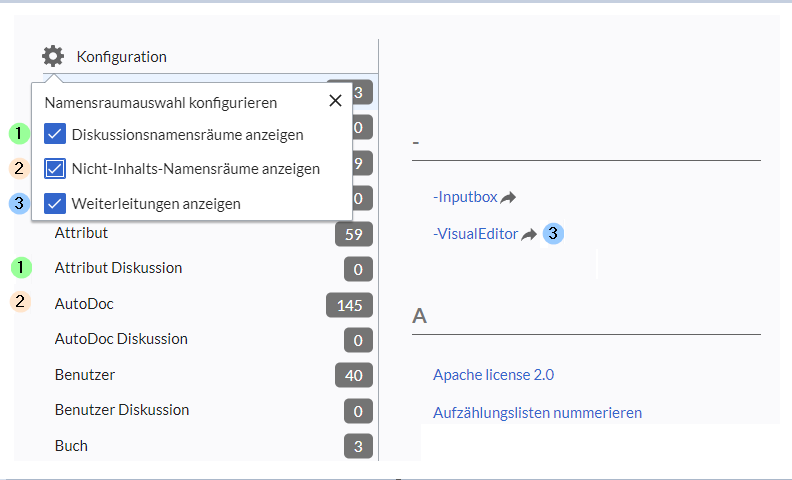This screenshot has width=792, height=480.
Task: Select the Buch namespace
Action: click(x=71, y=446)
